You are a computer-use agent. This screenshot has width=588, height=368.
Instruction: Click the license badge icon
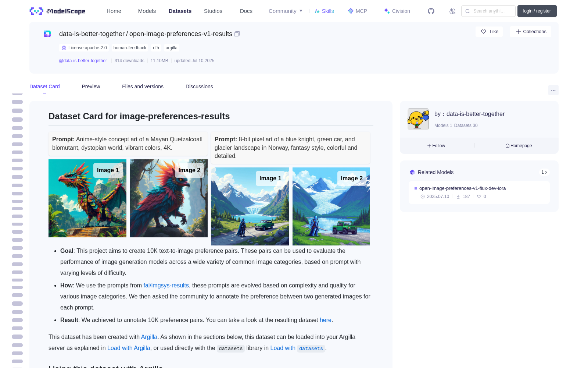(64, 48)
